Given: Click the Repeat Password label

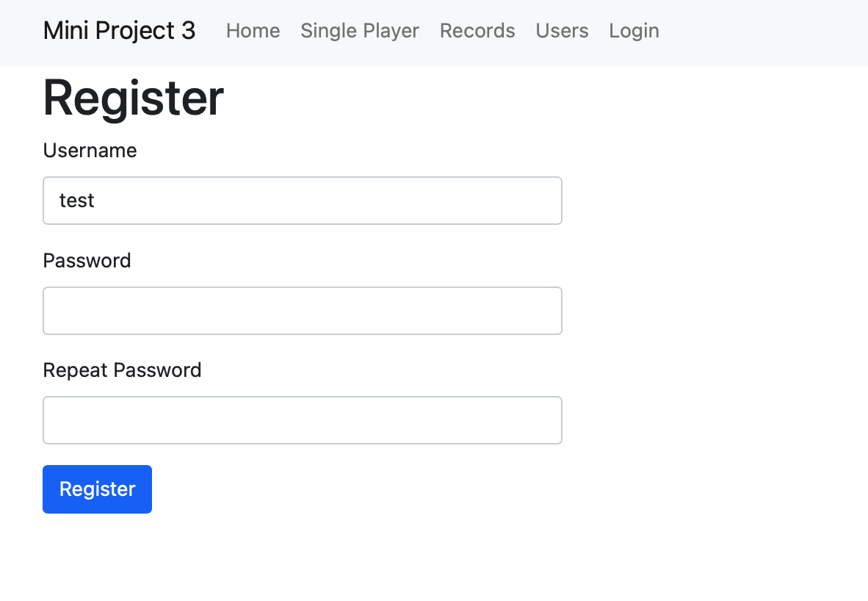Looking at the screenshot, I should [x=123, y=370].
